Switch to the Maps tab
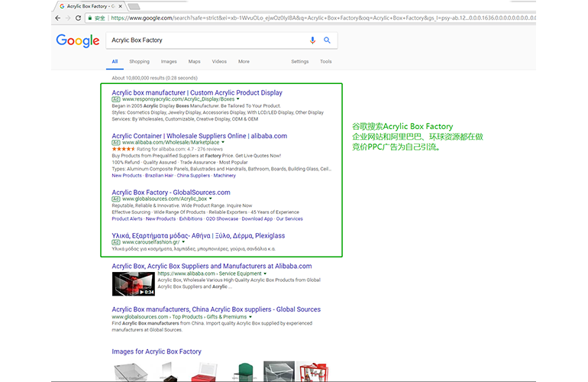The width and height of the screenshot is (588, 382). pyautogui.click(x=194, y=62)
